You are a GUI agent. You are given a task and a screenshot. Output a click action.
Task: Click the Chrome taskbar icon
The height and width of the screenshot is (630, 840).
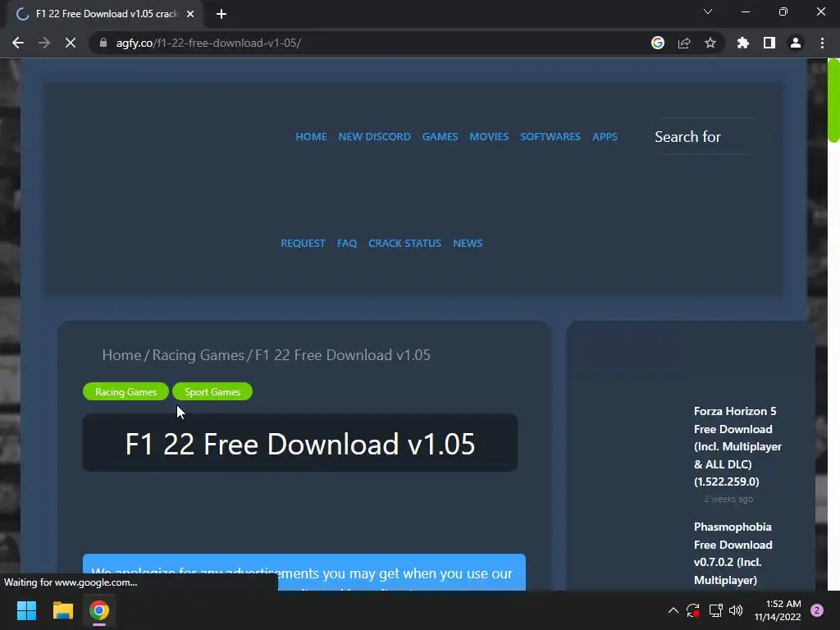[99, 610]
